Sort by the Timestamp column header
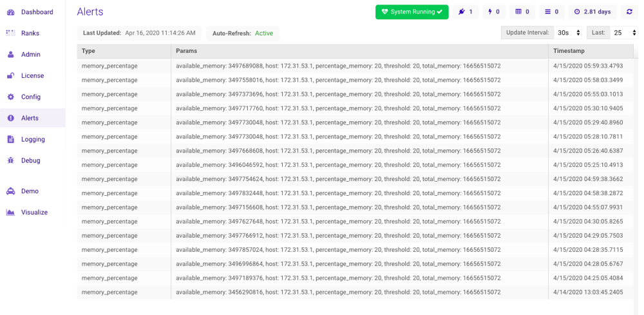The height and width of the screenshot is (315, 644). click(x=591, y=51)
